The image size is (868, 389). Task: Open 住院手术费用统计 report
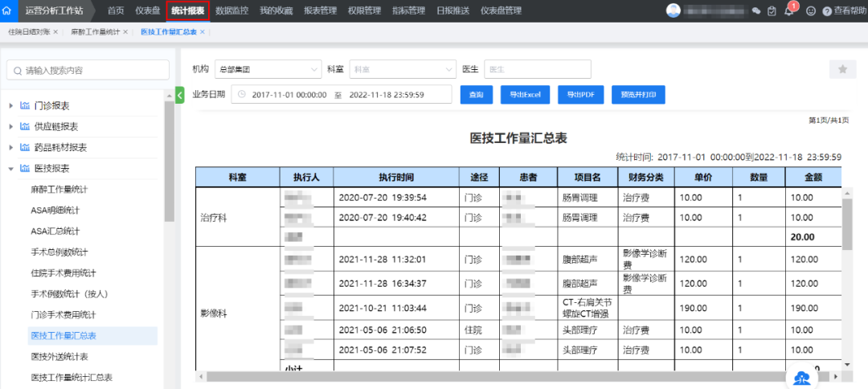click(63, 273)
